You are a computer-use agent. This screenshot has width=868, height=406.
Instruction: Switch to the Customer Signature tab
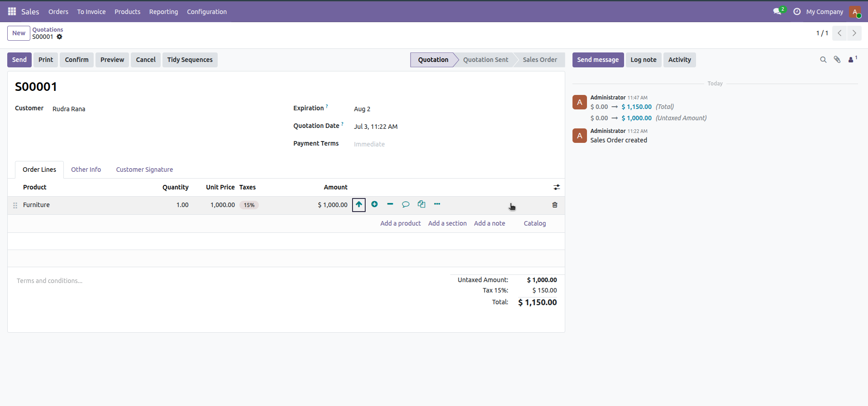click(x=144, y=170)
